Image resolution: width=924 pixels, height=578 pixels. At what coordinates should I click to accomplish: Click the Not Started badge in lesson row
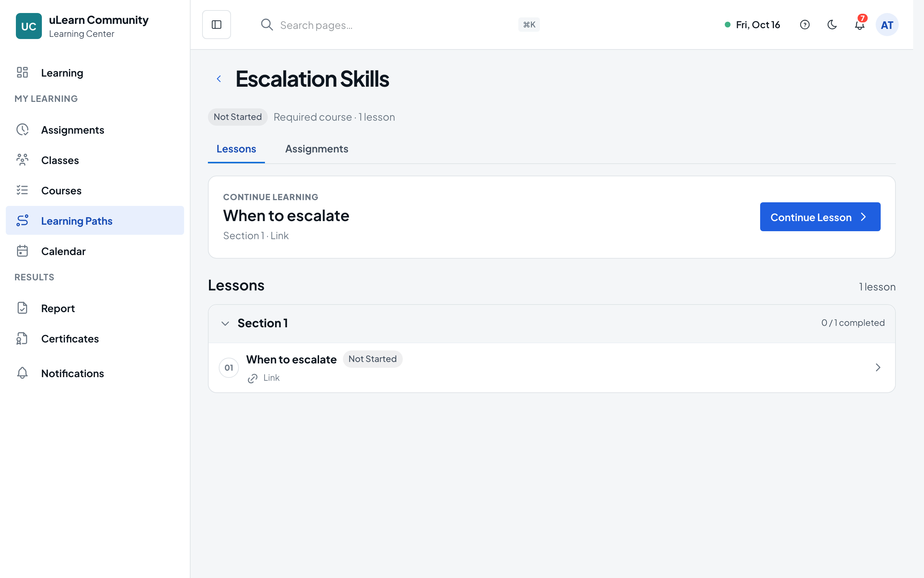point(372,359)
